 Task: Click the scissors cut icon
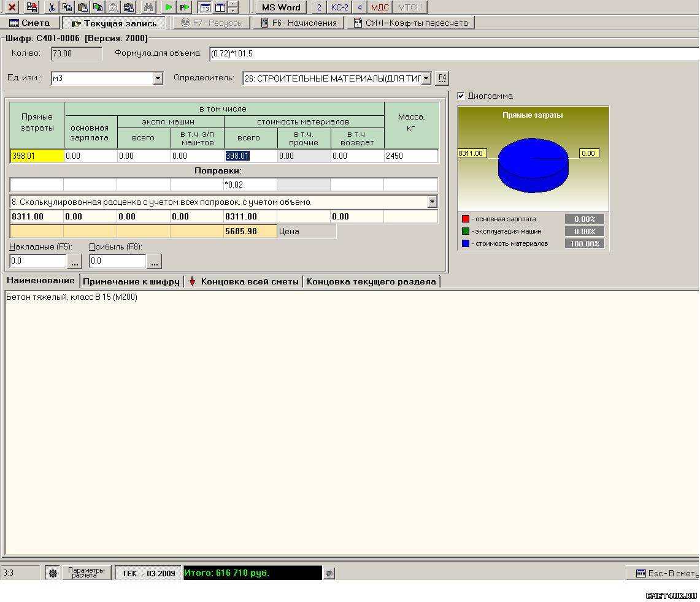coord(52,7)
